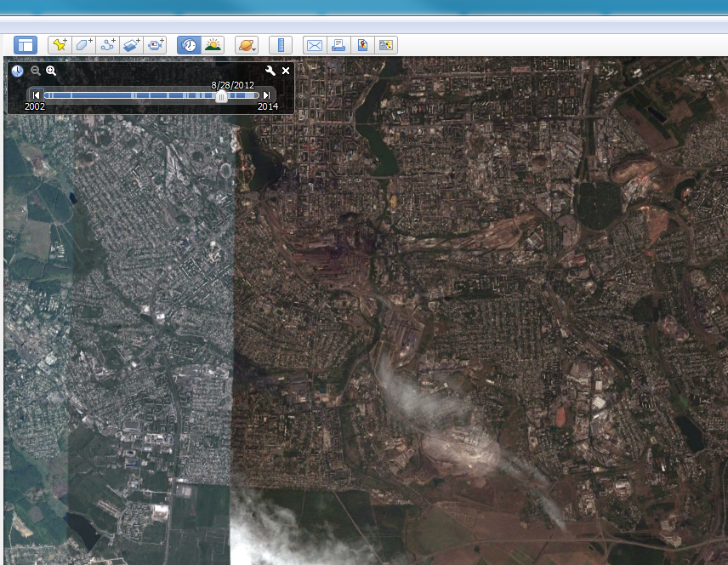Click the Add Image Overlay icon
Image resolution: width=728 pixels, height=565 pixels.
pos(131,45)
